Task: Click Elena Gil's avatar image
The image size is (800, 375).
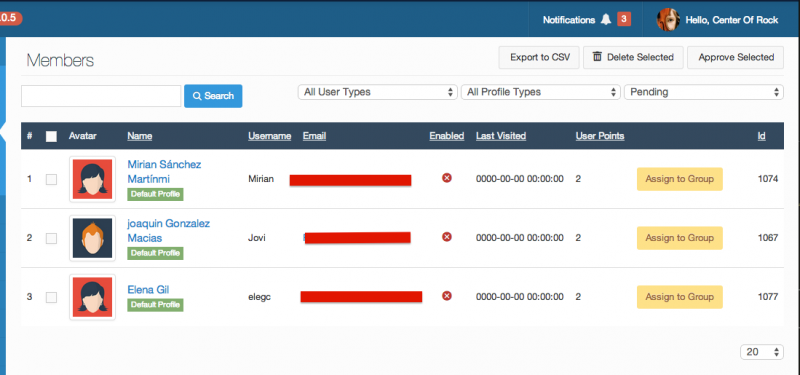Action: (x=92, y=297)
